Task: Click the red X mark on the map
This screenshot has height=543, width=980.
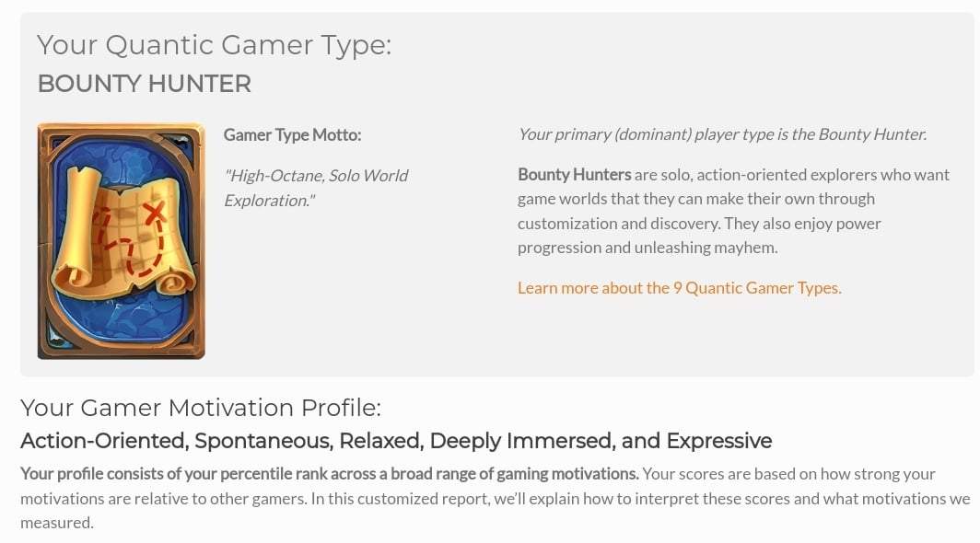Action: tap(155, 212)
